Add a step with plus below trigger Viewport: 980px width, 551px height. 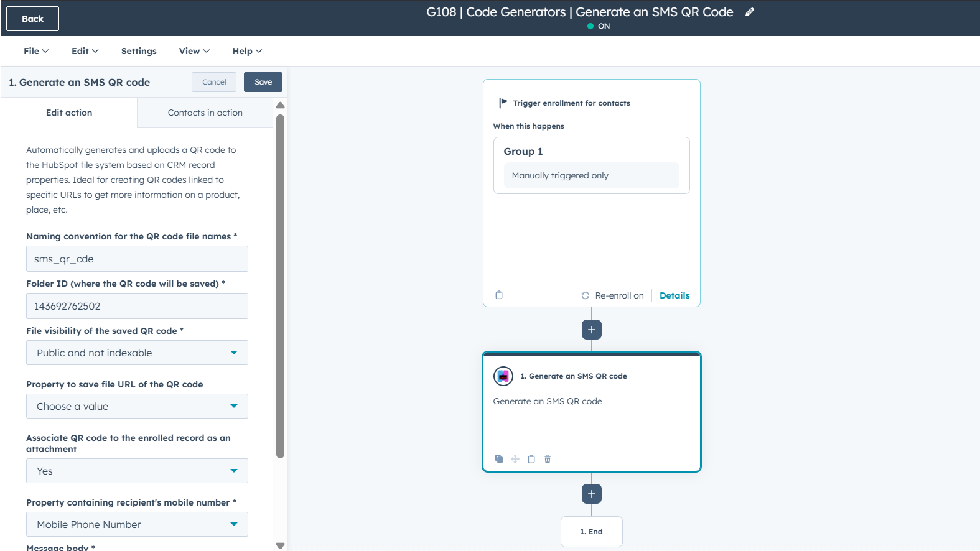(591, 330)
